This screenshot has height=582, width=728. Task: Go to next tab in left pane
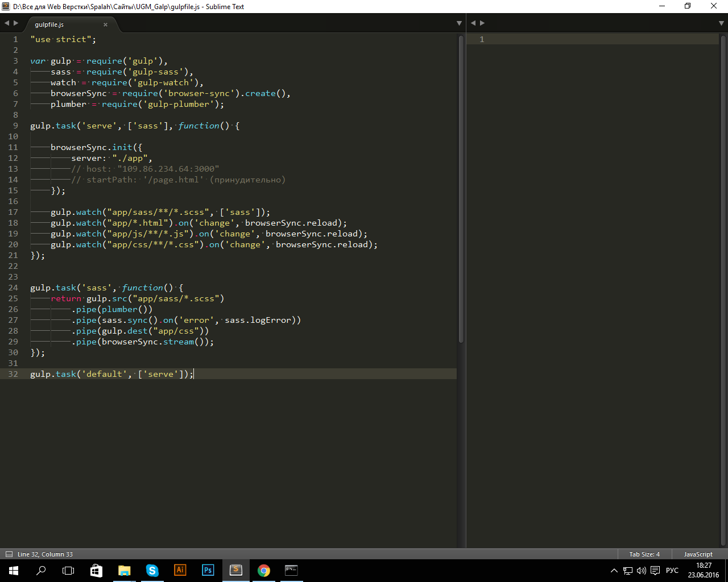tap(16, 23)
